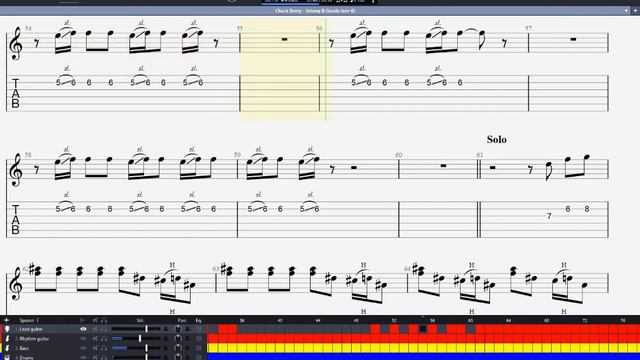Click the highlighted rest in measure 55
The height and width of the screenshot is (360, 640).
point(284,39)
